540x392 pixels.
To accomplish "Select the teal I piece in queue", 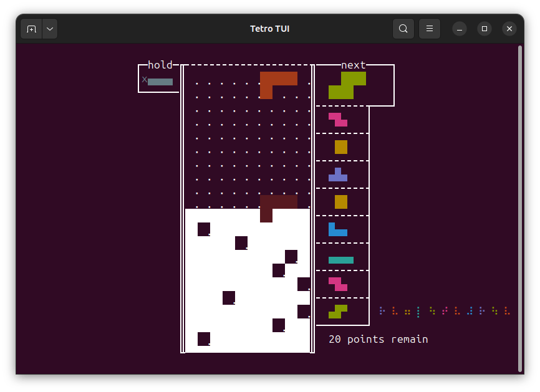I will point(341,260).
